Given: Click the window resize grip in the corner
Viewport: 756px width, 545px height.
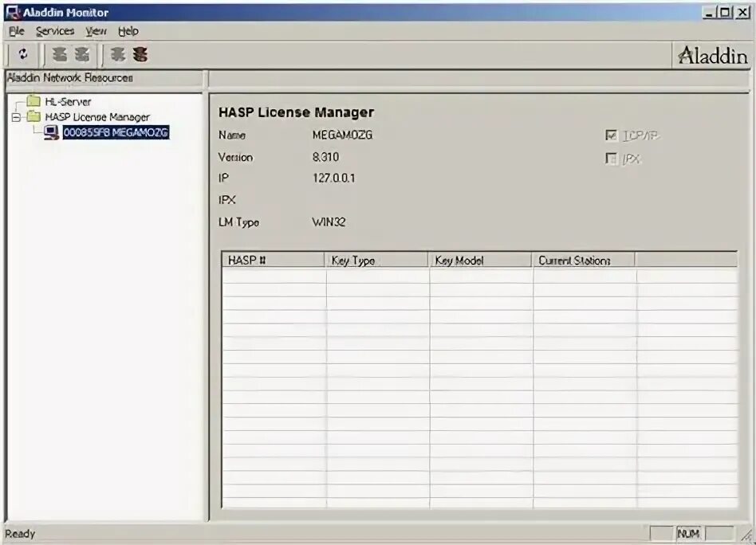Looking at the screenshot, I should (x=746, y=534).
